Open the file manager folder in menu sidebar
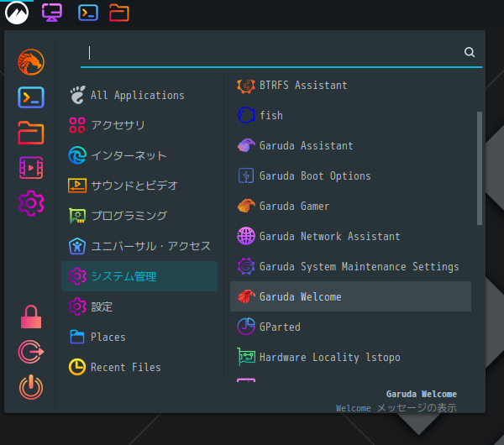This screenshot has width=504, height=445. 31,133
